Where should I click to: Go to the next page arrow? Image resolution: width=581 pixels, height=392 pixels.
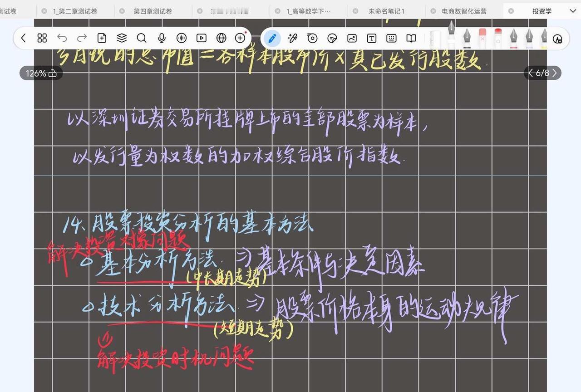(x=554, y=73)
